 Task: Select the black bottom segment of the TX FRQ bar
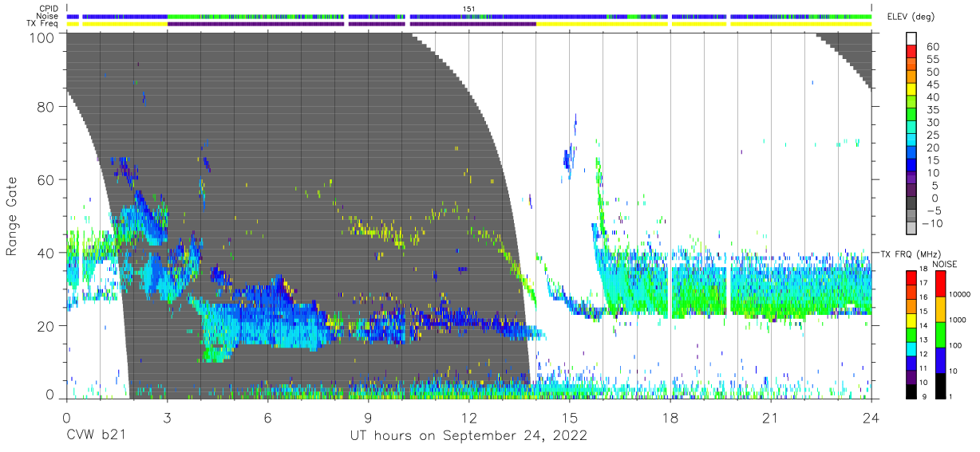pyautogui.click(x=911, y=390)
